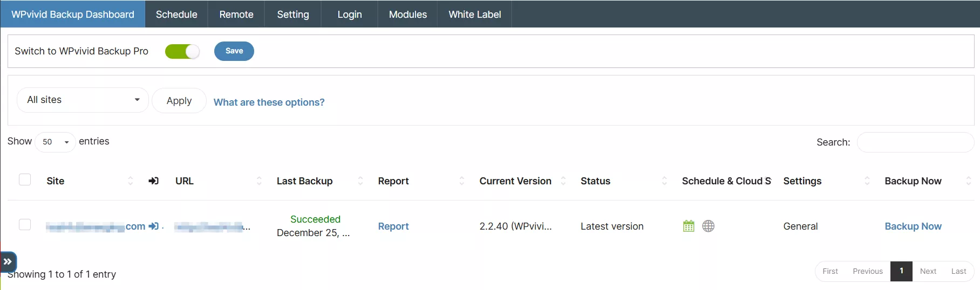Screen dimensions: 980x290
Task: Open the Report link in site row
Action: click(393, 226)
